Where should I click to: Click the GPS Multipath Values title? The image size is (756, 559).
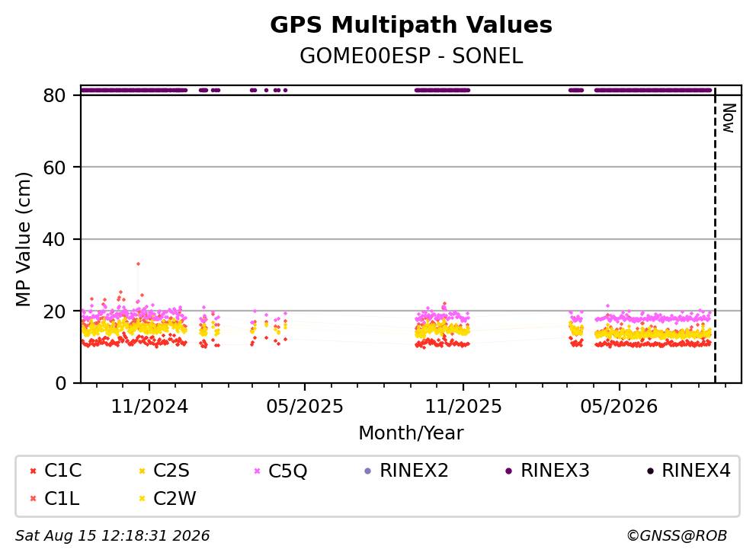click(411, 25)
